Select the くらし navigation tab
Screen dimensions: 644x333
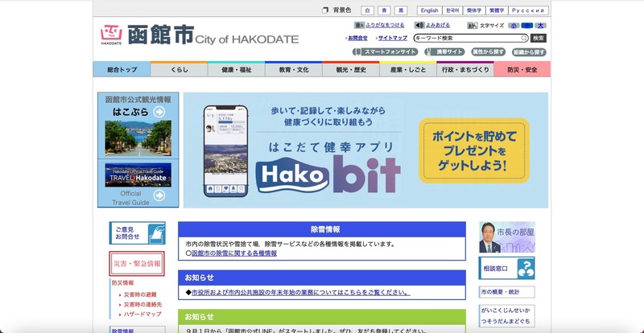coord(180,70)
